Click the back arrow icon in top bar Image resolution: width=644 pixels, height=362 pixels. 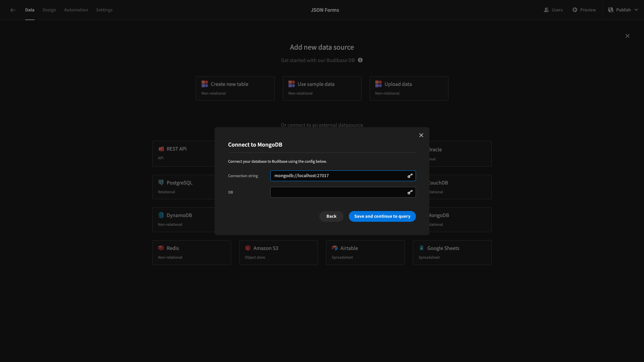(x=13, y=10)
